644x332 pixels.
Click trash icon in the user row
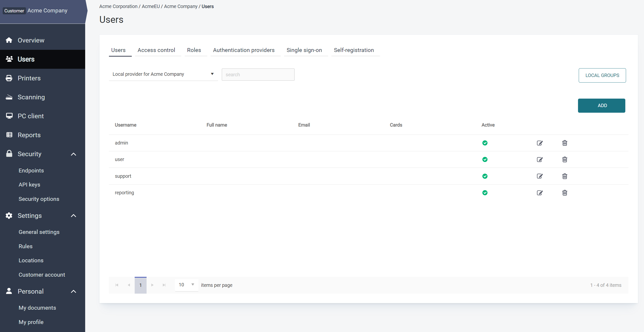click(564, 159)
